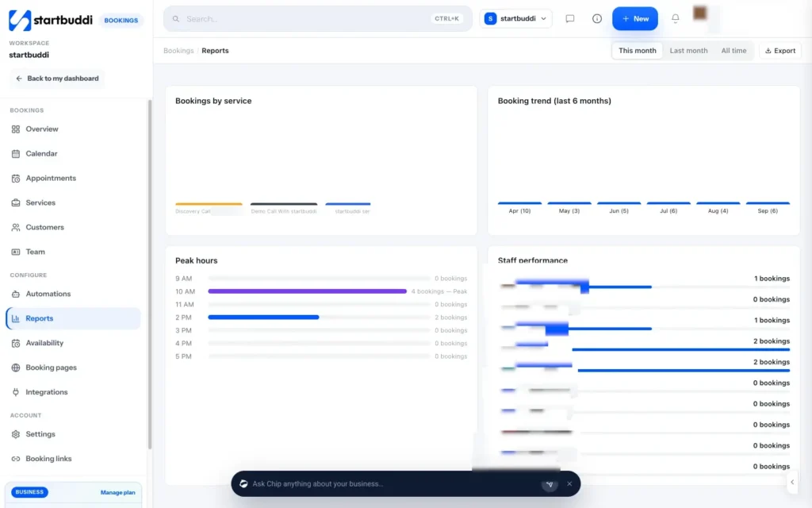Click the "4 bookings — Peak" label
Image resolution: width=812 pixels, height=508 pixels.
(x=439, y=291)
